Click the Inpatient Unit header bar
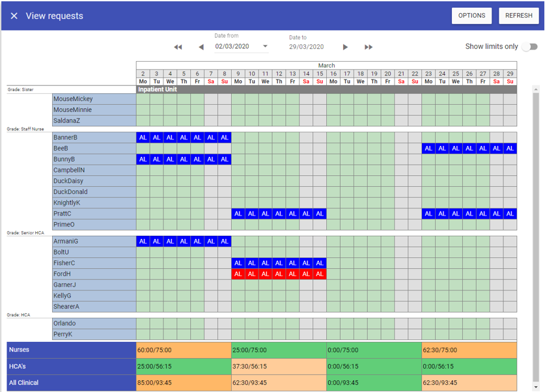The width and height of the screenshot is (545, 392). [x=326, y=89]
